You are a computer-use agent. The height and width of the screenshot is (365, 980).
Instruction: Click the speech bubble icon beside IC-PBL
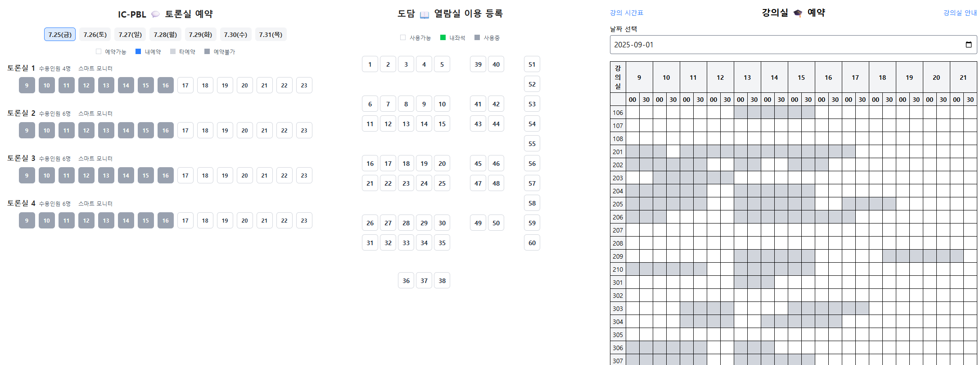(155, 14)
